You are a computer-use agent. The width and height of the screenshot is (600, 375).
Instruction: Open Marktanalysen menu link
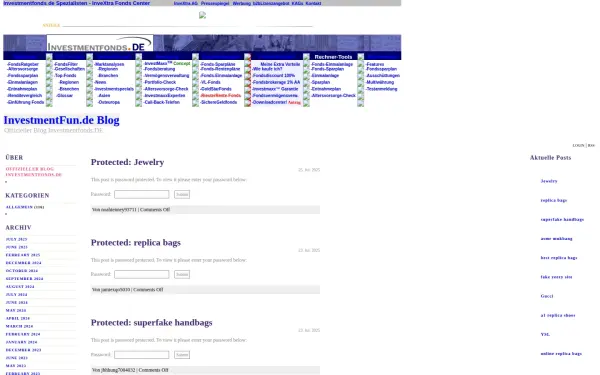(109, 64)
